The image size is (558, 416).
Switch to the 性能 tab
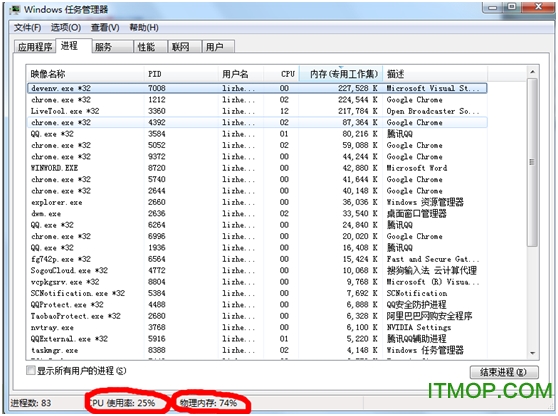[150, 47]
